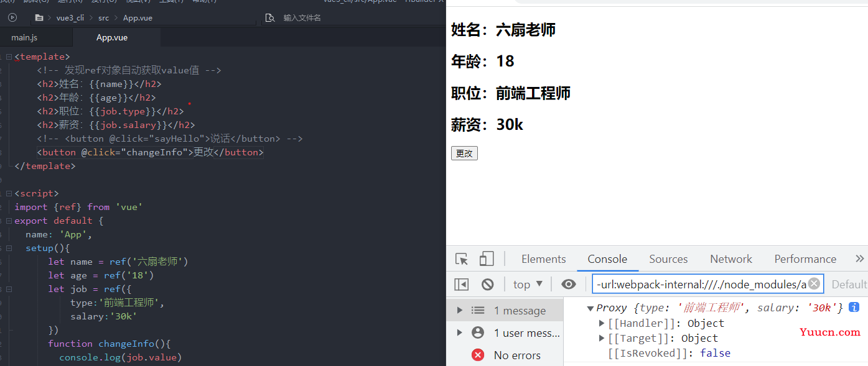Click the folder icon in the breadcrumb
868x366 pixels.
[39, 18]
